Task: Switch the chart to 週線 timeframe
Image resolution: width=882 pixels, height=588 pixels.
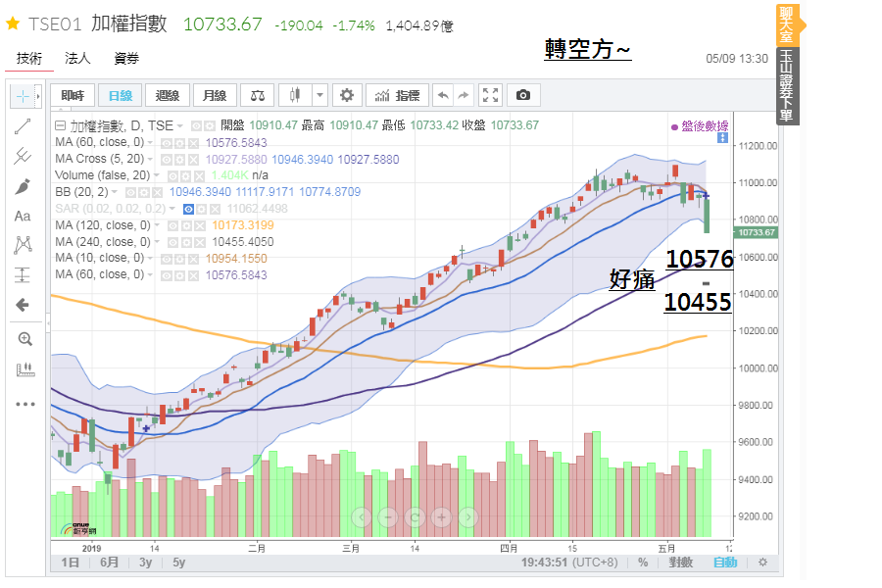Action: [x=167, y=95]
